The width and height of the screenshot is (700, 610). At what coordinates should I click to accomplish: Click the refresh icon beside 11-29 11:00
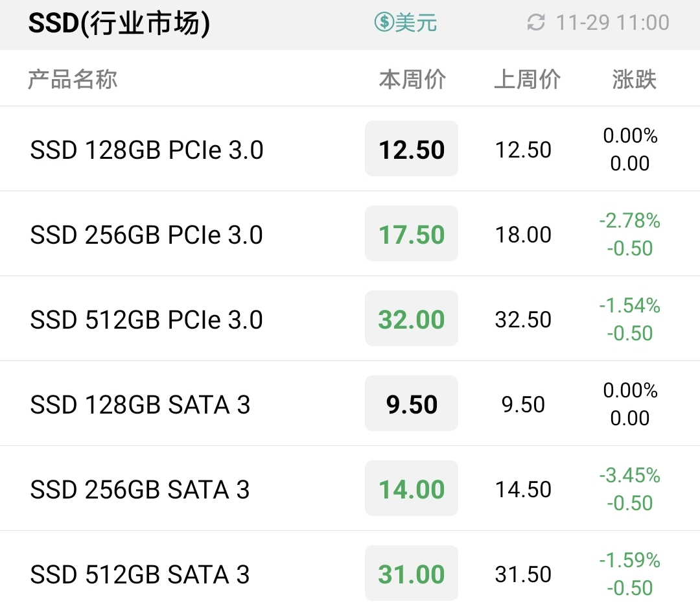536,22
